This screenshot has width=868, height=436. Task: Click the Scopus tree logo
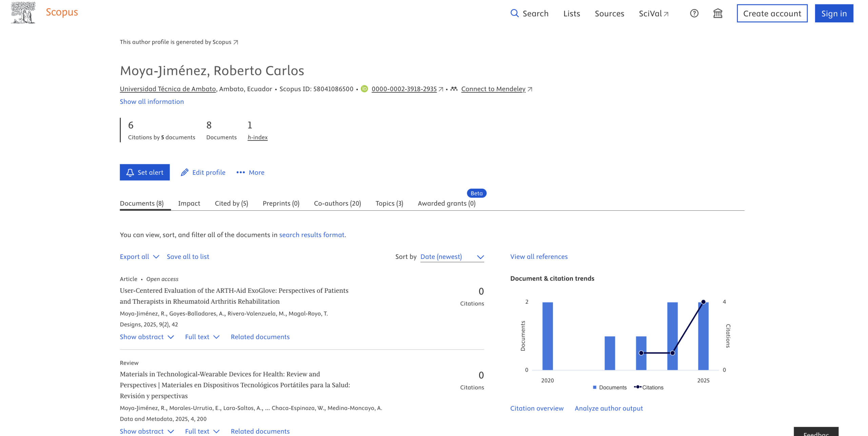(x=23, y=13)
